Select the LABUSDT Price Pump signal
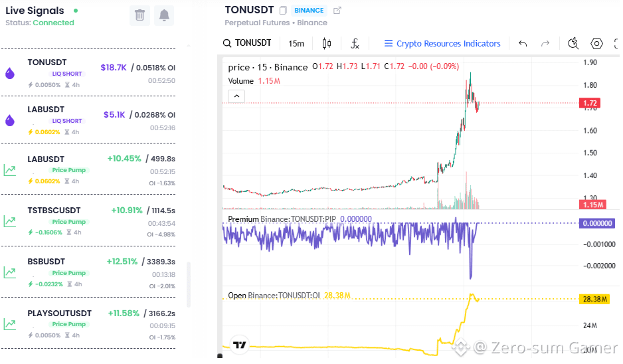This screenshot has width=623, height=364. [x=88, y=169]
